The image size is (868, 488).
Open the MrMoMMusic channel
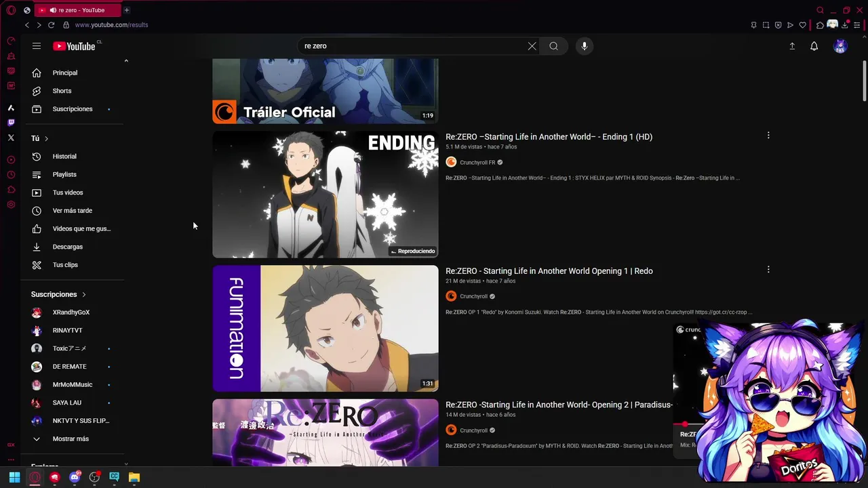click(73, 385)
